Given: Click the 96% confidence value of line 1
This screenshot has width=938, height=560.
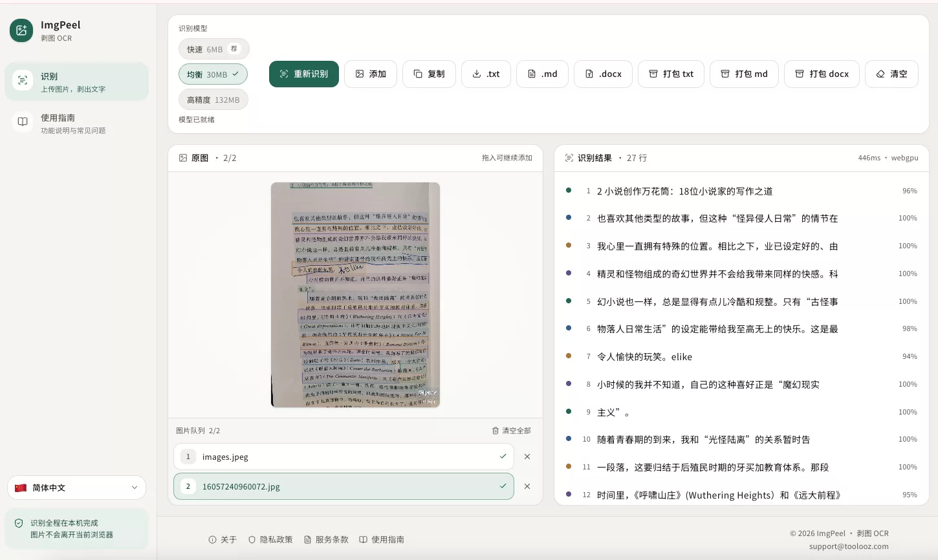Looking at the screenshot, I should coord(910,191).
